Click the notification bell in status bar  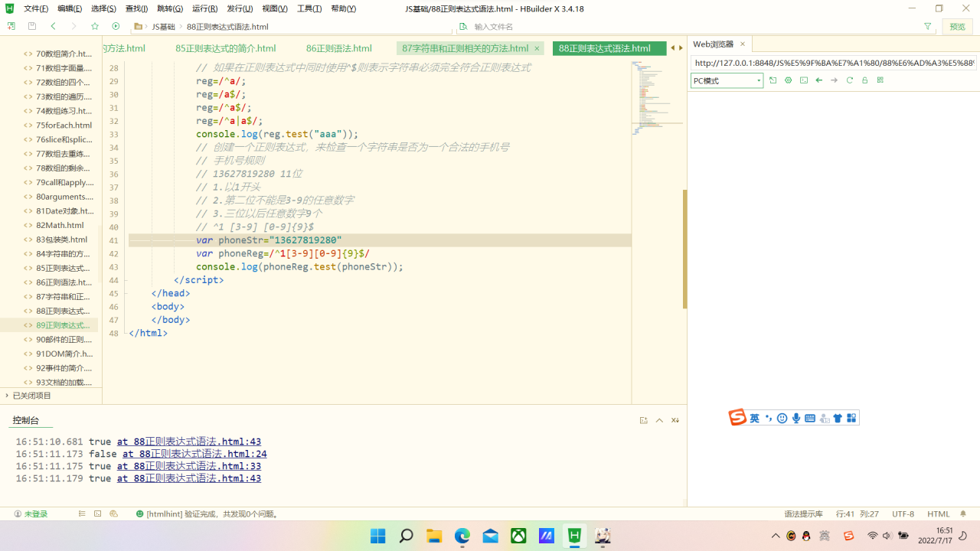coord(963,514)
